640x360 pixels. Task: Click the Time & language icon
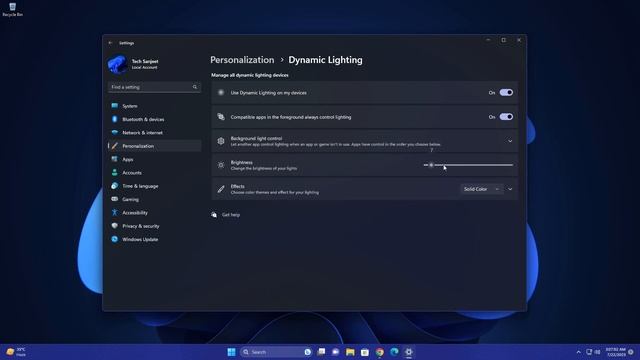115,186
